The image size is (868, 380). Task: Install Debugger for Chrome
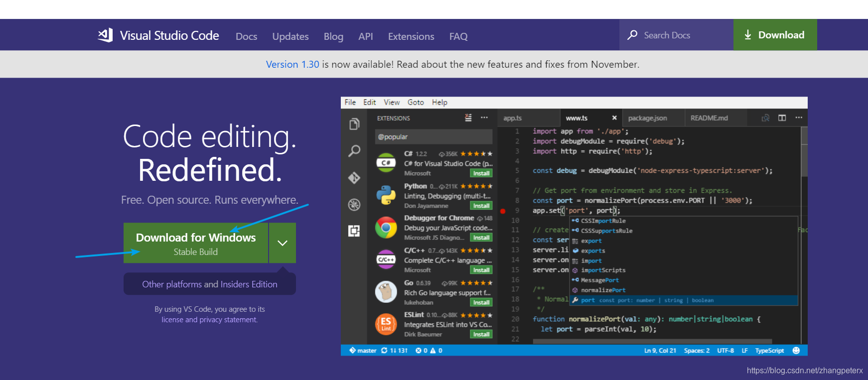pyautogui.click(x=481, y=238)
